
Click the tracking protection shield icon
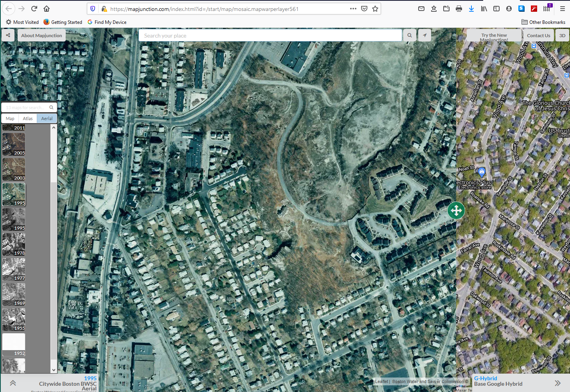pyautogui.click(x=93, y=8)
